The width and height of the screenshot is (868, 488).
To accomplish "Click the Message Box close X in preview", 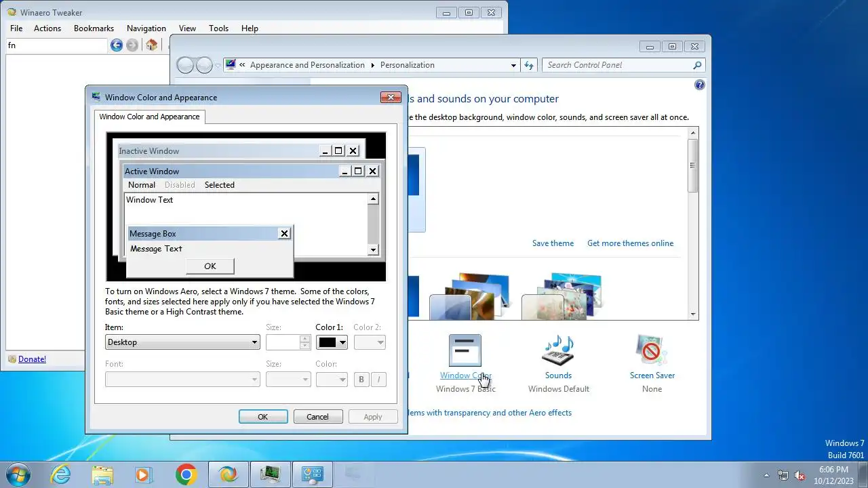I will click(x=284, y=234).
